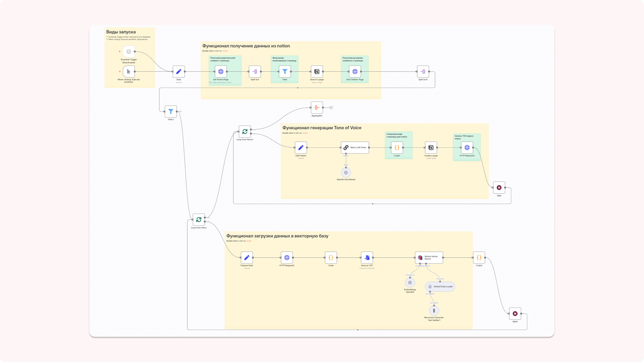Open Guide link in Notion data note
Image resolution: width=644 pixels, height=362 pixels.
(225, 51)
